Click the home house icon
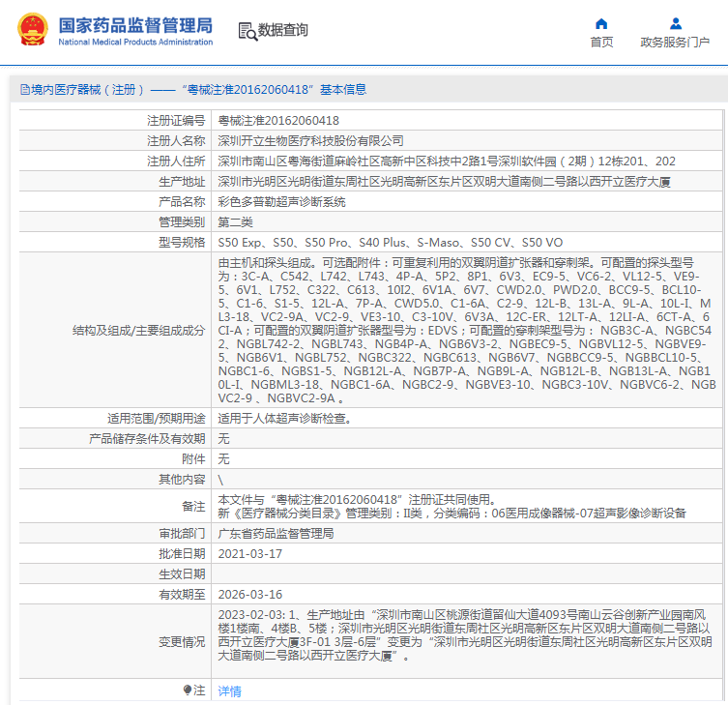This screenshot has height=705, width=728. pos(601,23)
